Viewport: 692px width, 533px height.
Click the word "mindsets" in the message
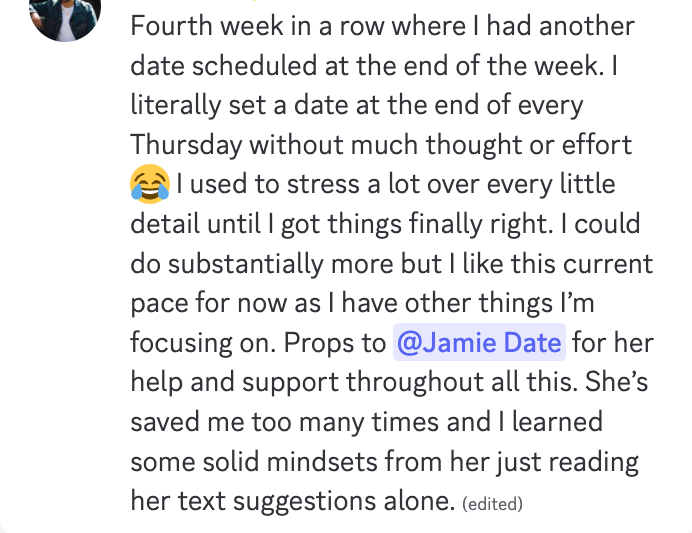(x=321, y=462)
